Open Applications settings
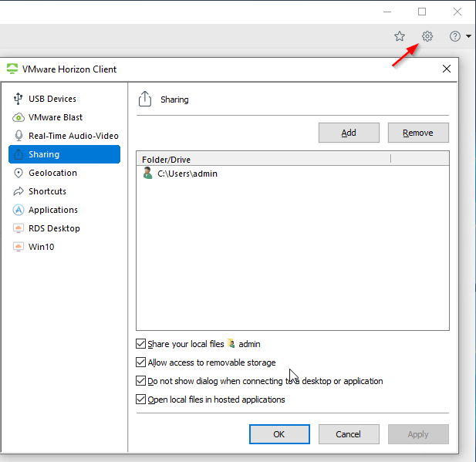Screen dimensions: 476x462 pos(64,210)
